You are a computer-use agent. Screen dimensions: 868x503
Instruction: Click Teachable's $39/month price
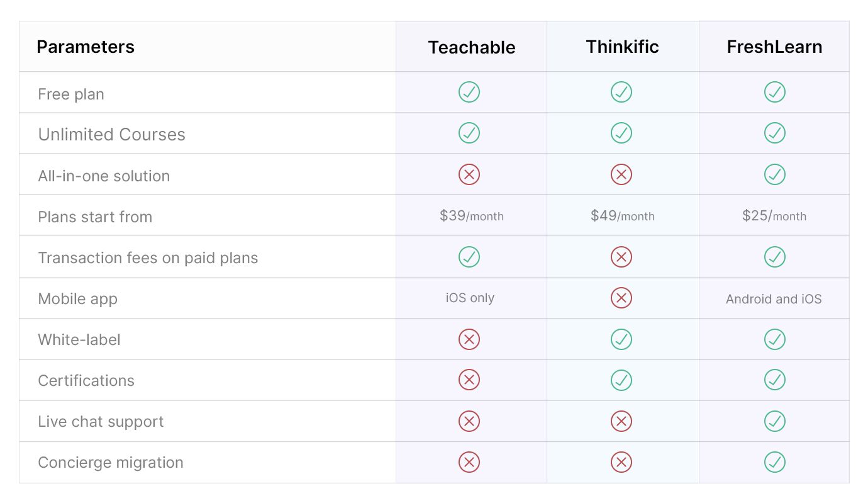coord(472,216)
